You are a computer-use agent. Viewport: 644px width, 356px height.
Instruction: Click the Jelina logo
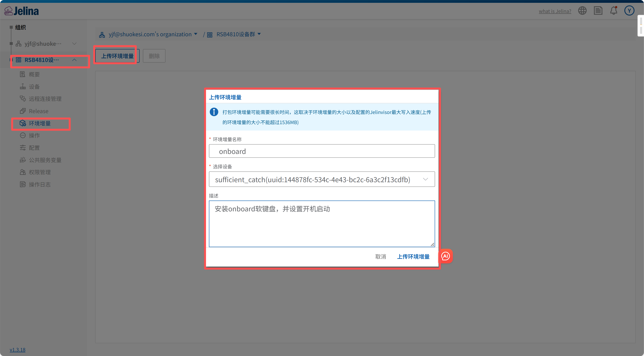coord(21,11)
